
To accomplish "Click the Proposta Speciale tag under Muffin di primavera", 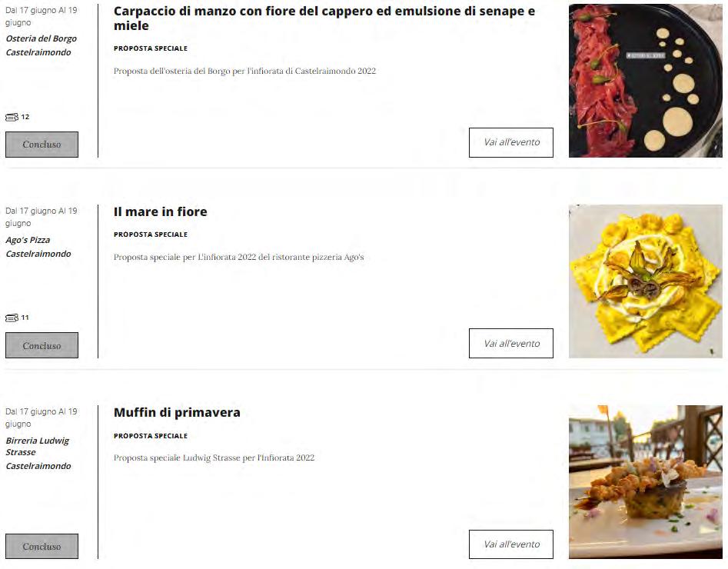I will pyautogui.click(x=151, y=436).
